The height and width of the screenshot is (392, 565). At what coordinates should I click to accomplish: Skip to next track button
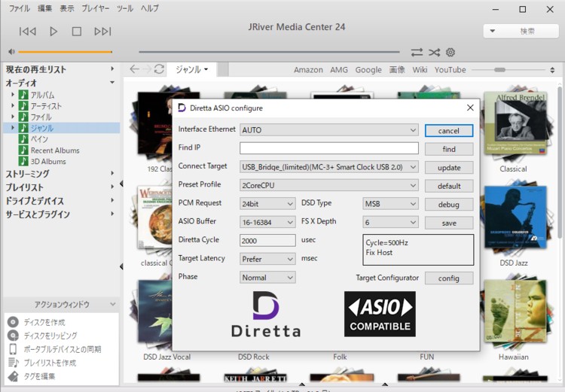tap(102, 32)
